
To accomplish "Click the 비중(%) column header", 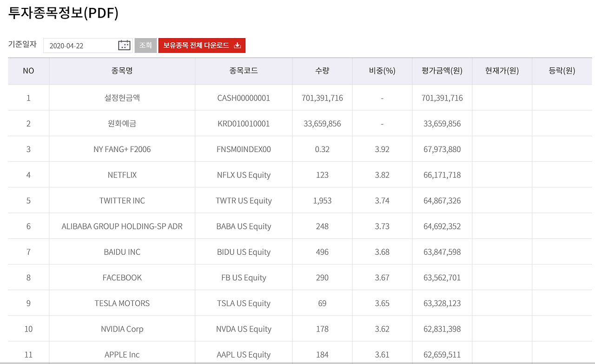I will coord(382,71).
